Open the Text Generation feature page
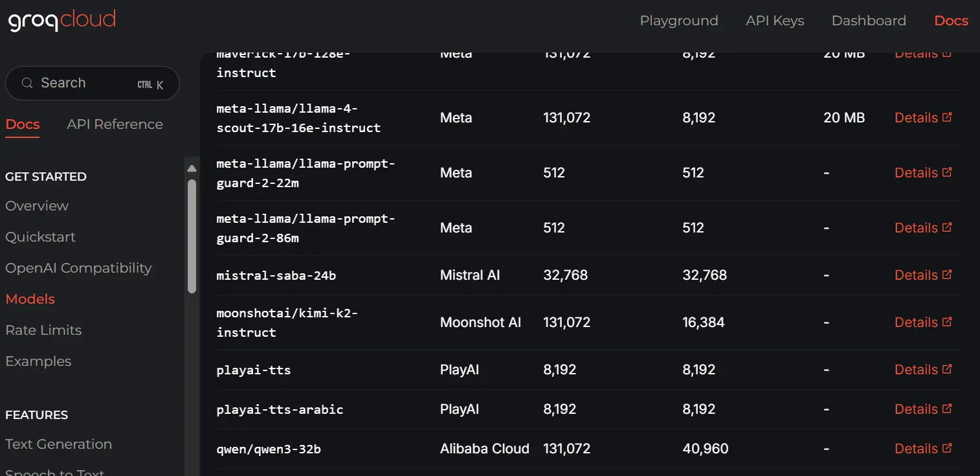The height and width of the screenshot is (476, 980). [x=58, y=444]
